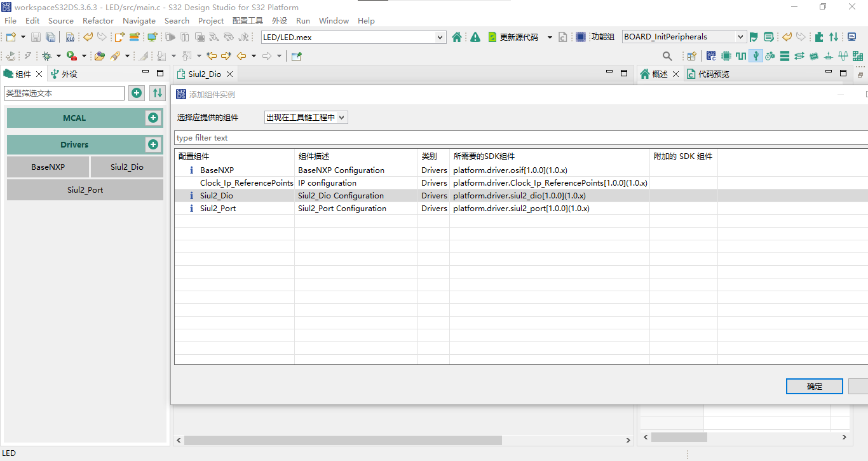Image resolution: width=868 pixels, height=461 pixels.
Task: Expand the Back navigation dropdown arrow
Action: pyautogui.click(x=254, y=56)
